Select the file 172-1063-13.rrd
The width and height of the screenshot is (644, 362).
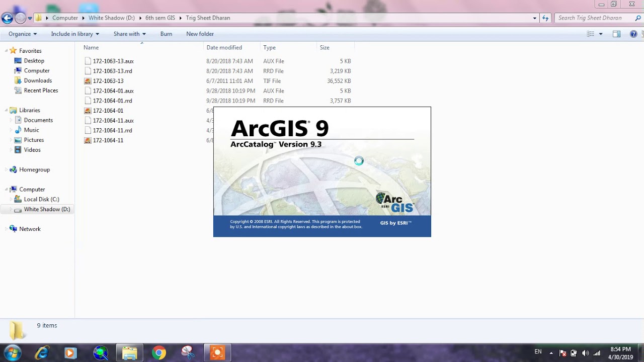coord(112,71)
